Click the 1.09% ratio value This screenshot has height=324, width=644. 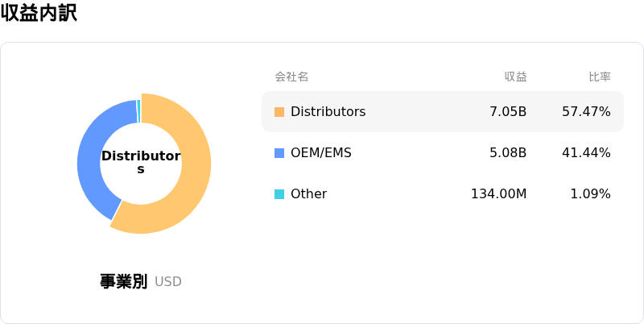click(x=591, y=194)
